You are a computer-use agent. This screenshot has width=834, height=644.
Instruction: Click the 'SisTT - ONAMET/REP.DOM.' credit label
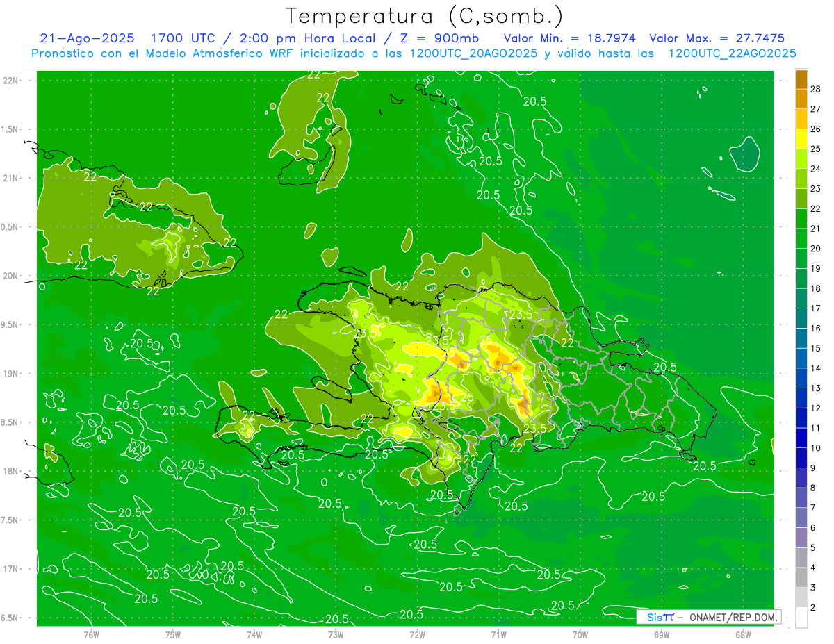pyautogui.click(x=708, y=617)
